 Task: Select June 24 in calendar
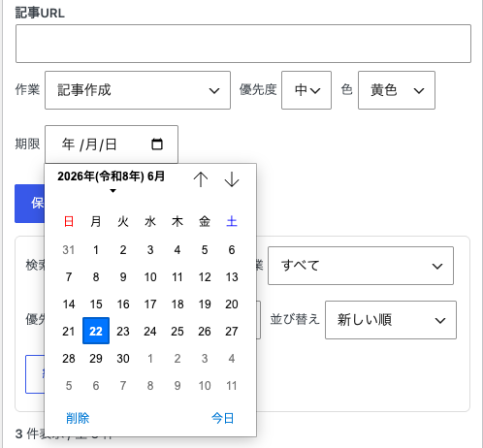(150, 332)
